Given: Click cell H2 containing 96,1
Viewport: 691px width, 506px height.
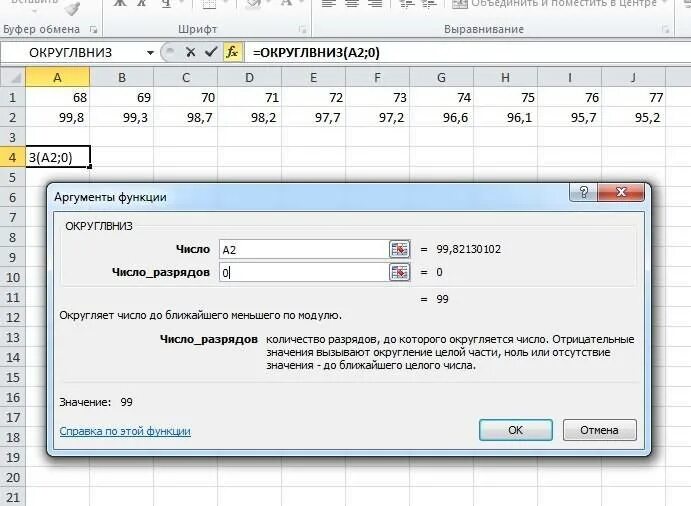Looking at the screenshot, I should 505,118.
